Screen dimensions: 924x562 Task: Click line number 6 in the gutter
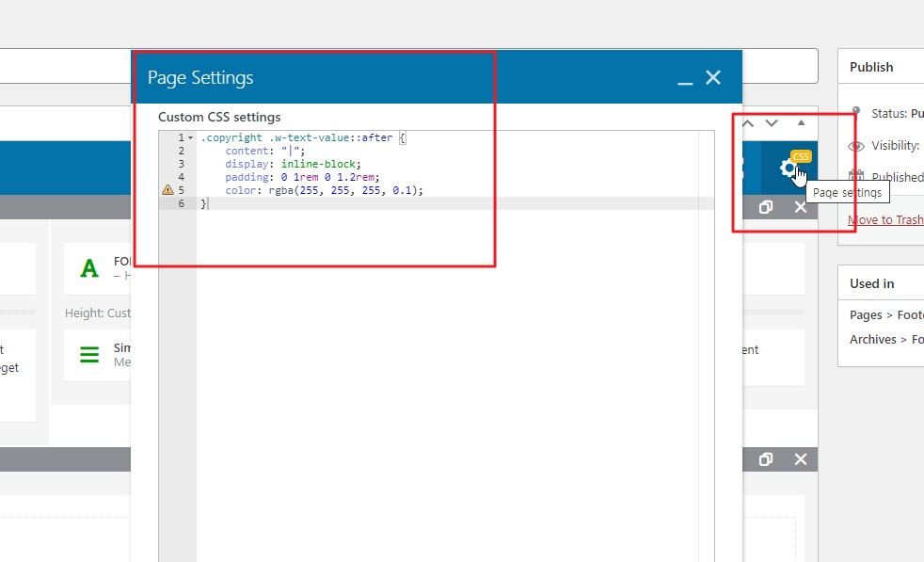pos(182,203)
